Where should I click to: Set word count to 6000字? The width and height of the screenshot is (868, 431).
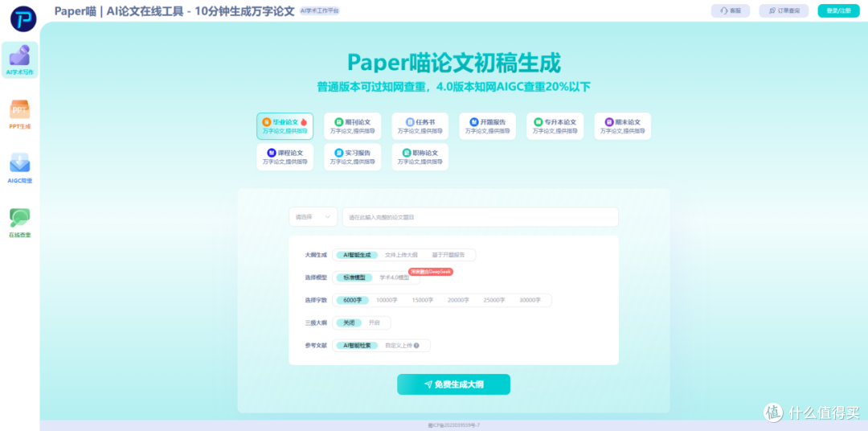tap(353, 300)
